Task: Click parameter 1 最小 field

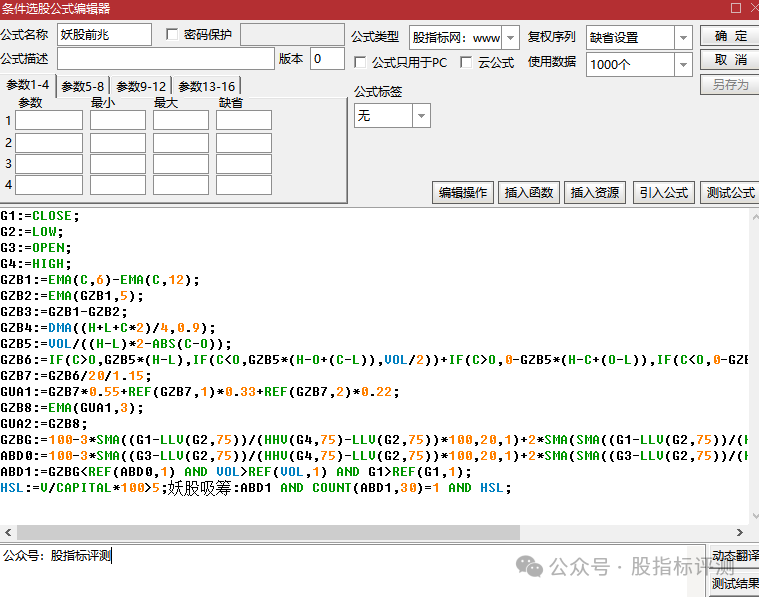Action: (x=118, y=120)
